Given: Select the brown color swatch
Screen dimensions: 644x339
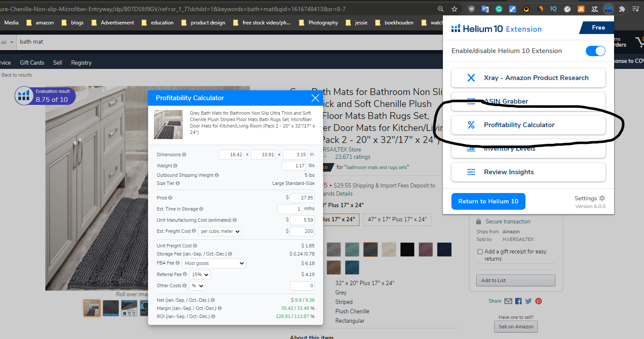Looking at the screenshot, I should (x=334, y=268).
